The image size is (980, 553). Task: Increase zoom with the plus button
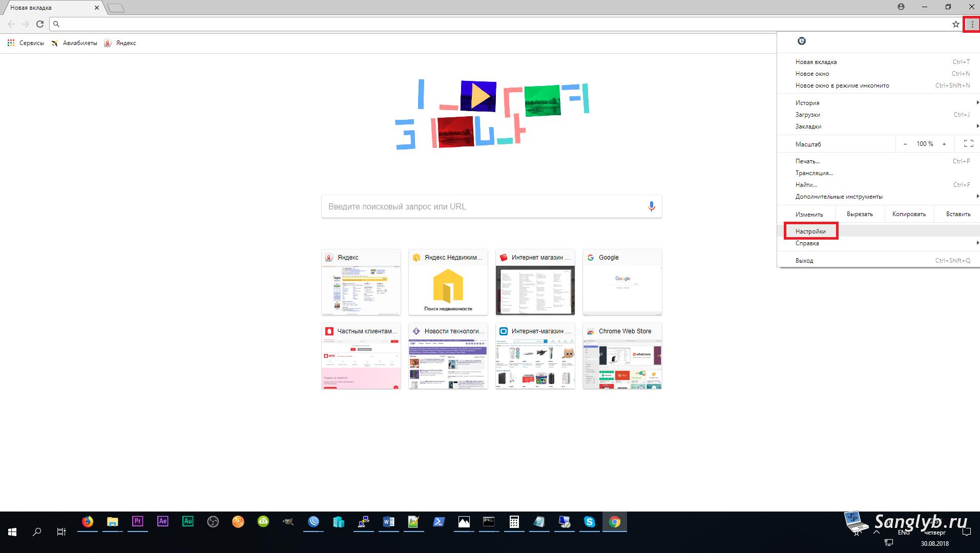944,144
